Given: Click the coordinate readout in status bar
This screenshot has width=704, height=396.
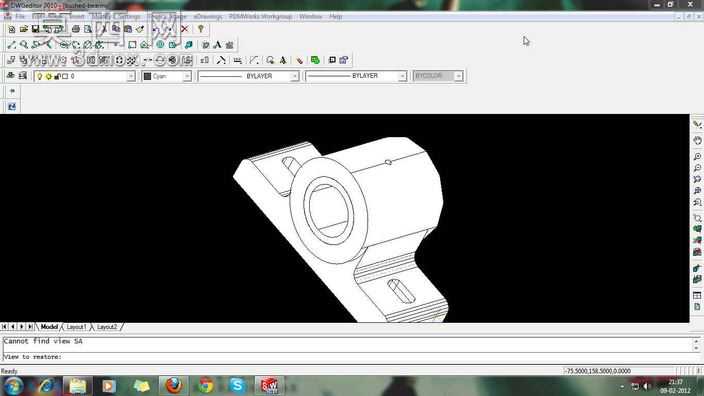Looking at the screenshot, I should point(598,371).
